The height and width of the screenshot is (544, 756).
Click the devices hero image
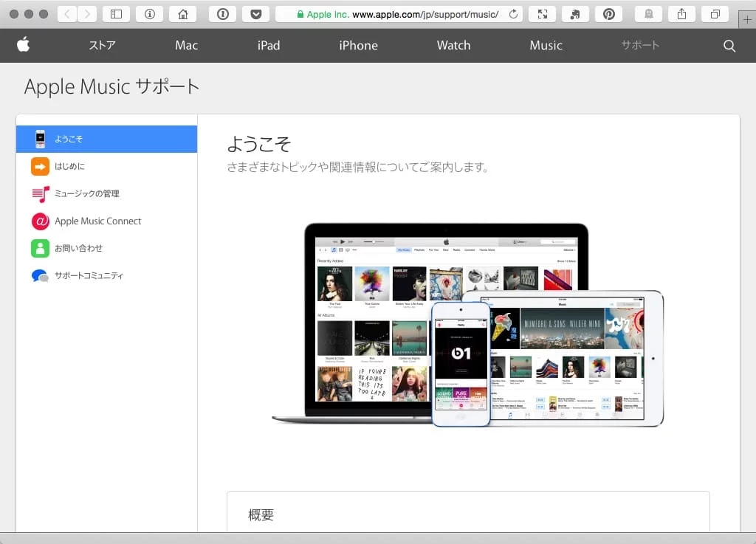point(467,325)
